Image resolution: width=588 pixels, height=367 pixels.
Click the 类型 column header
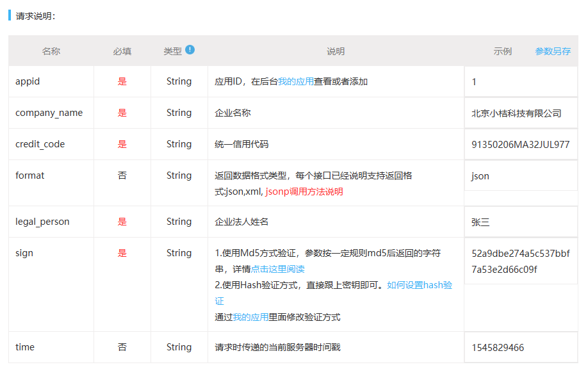pyautogui.click(x=172, y=51)
